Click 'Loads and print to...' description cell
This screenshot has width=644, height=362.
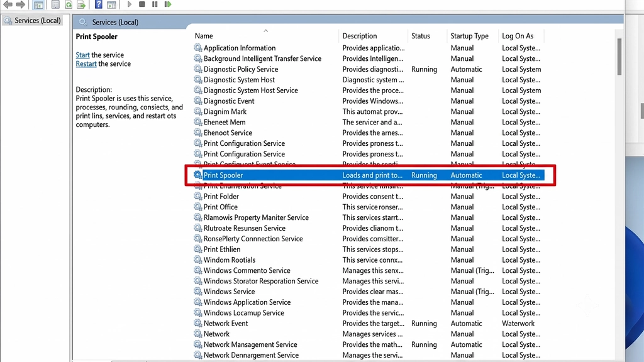tap(372, 175)
